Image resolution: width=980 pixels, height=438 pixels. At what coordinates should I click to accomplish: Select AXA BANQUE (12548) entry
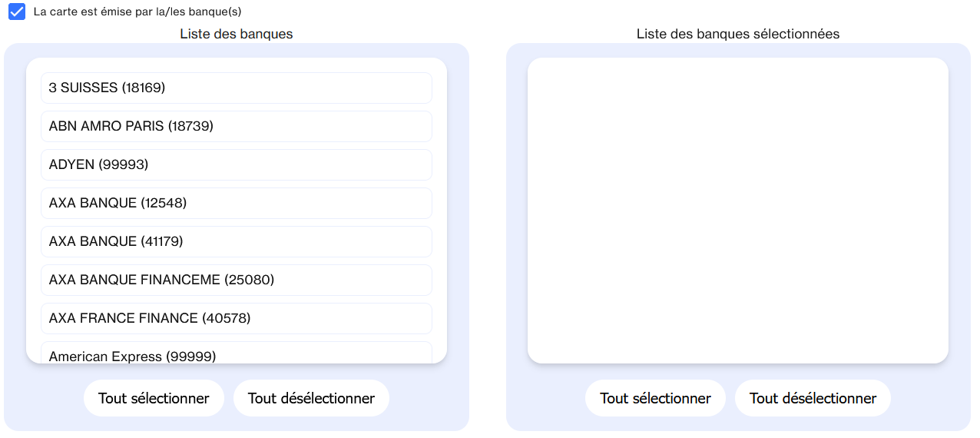point(237,203)
